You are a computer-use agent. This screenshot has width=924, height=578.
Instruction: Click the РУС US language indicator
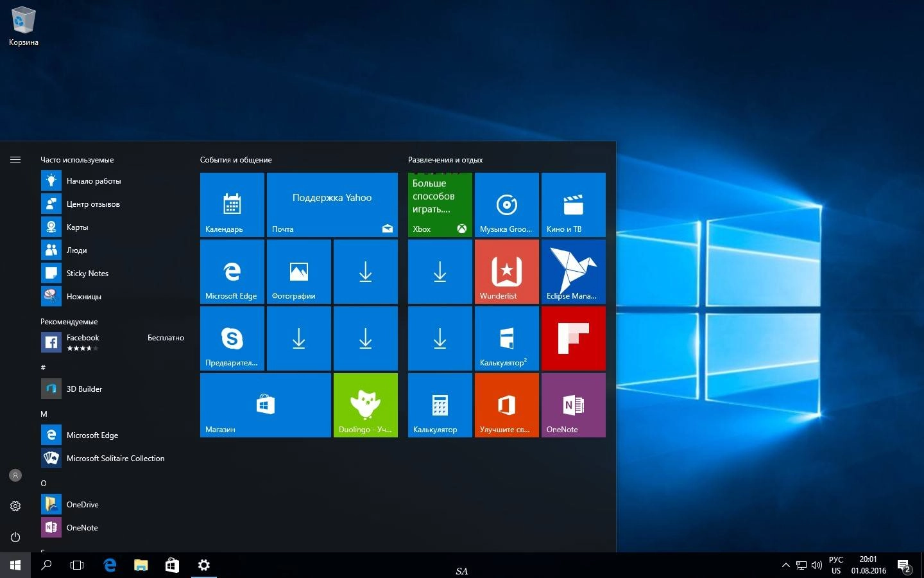836,565
